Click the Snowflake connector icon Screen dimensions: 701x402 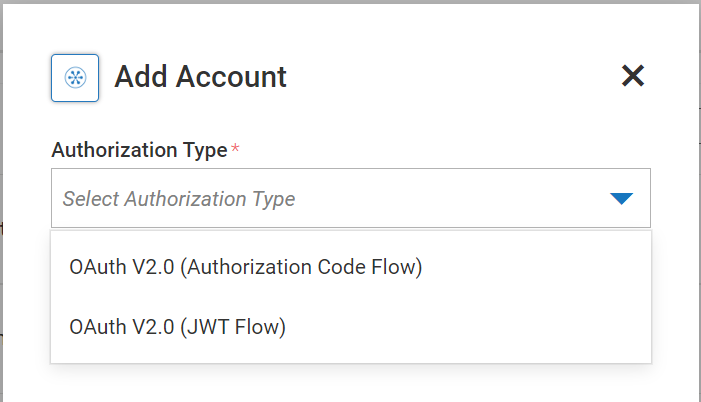click(x=75, y=77)
